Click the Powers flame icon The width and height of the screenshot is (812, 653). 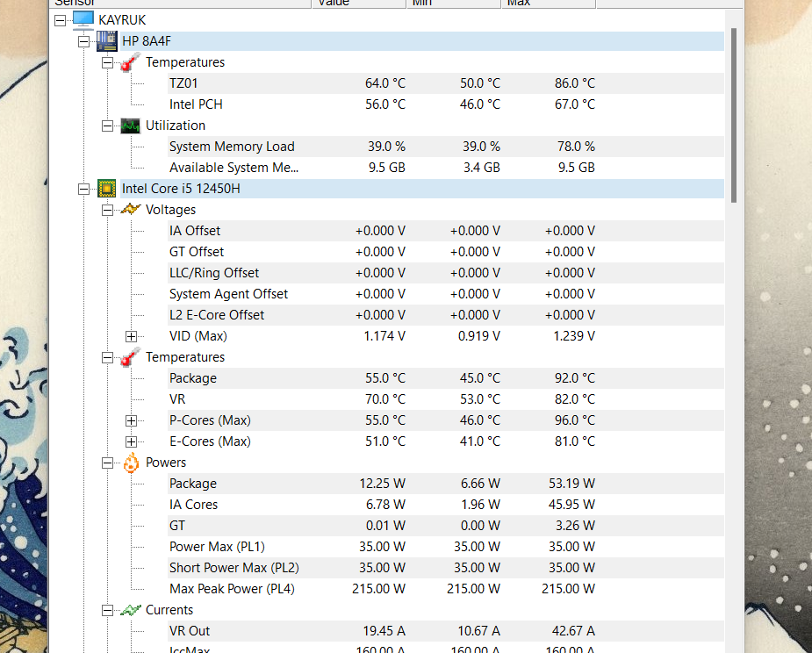[x=131, y=463]
